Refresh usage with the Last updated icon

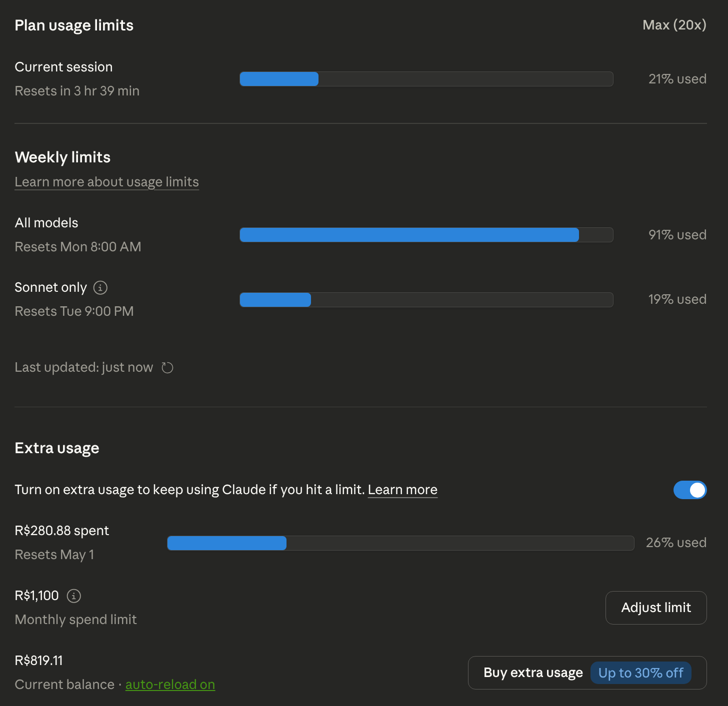[x=167, y=368]
